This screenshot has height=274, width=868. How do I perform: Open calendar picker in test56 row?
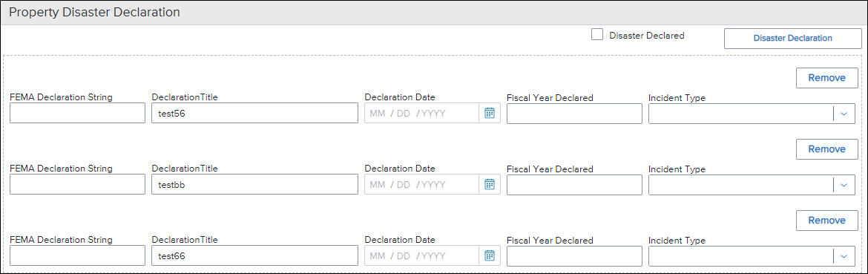pyautogui.click(x=490, y=114)
